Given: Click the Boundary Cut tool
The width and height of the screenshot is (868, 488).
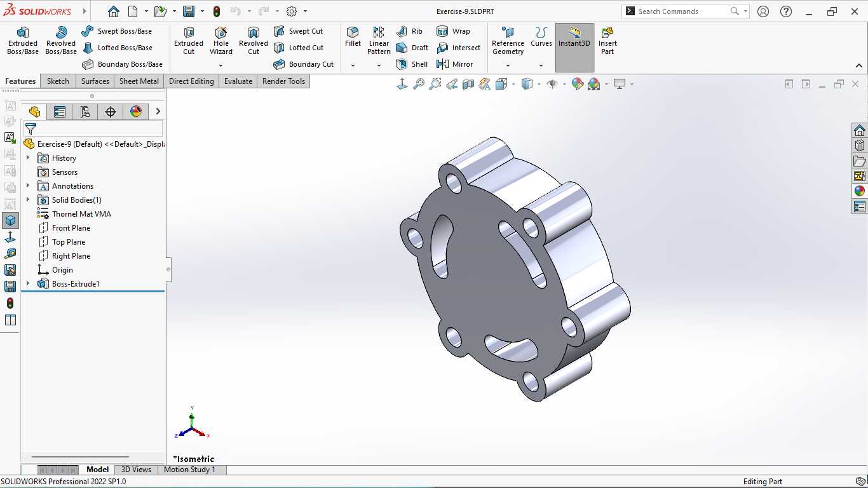Looking at the screenshot, I should tap(304, 64).
